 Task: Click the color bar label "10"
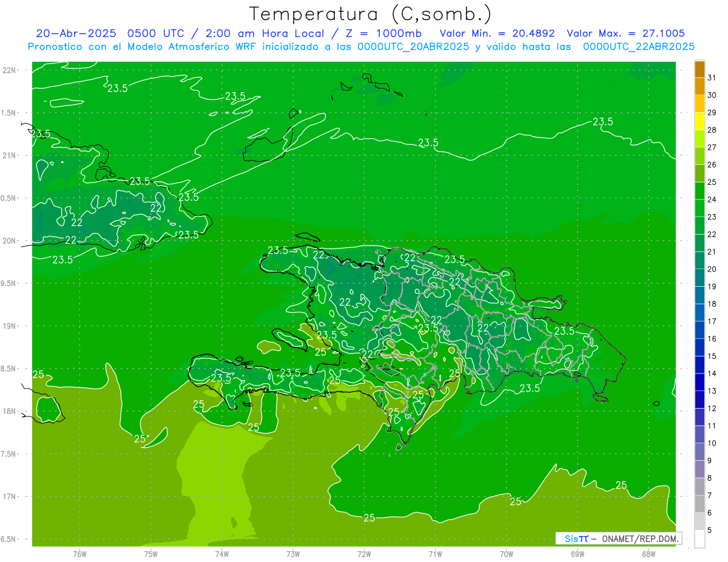(x=712, y=443)
